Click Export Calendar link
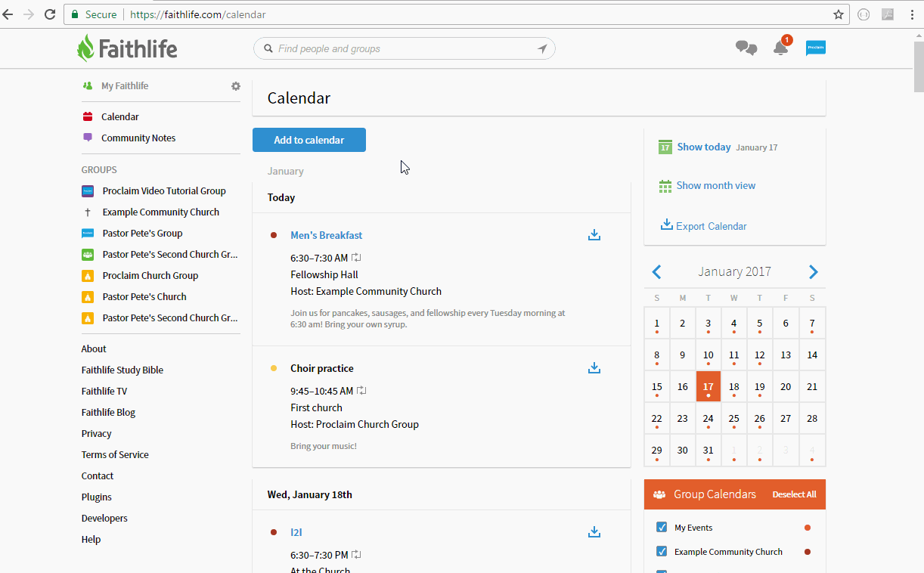This screenshot has height=573, width=924. click(712, 226)
